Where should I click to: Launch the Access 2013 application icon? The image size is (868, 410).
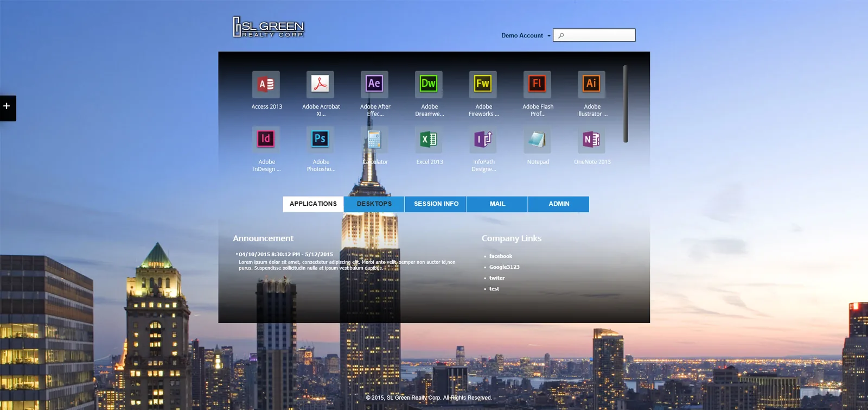pyautogui.click(x=266, y=85)
